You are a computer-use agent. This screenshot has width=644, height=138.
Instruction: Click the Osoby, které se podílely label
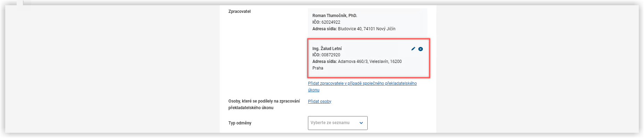click(264, 101)
